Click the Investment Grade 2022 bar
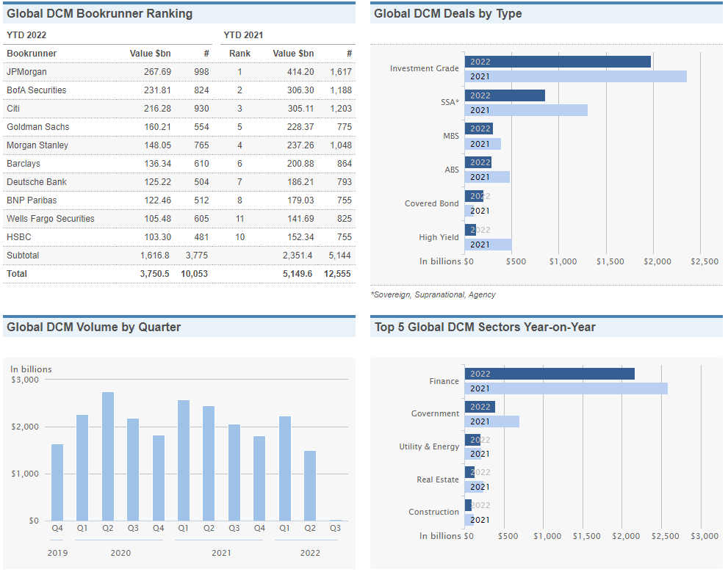This screenshot has width=728, height=572. (x=558, y=62)
